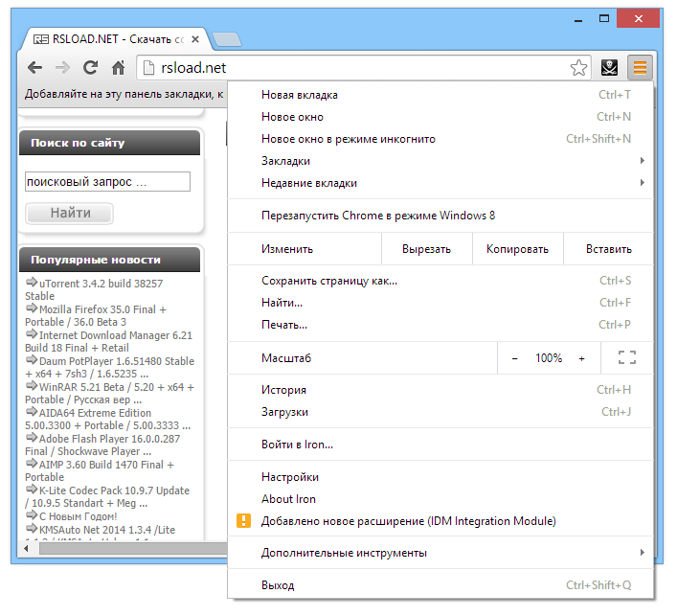Open the Daum PotPlayer 1.6.51480 link
677x616 pixels.
coord(110,367)
